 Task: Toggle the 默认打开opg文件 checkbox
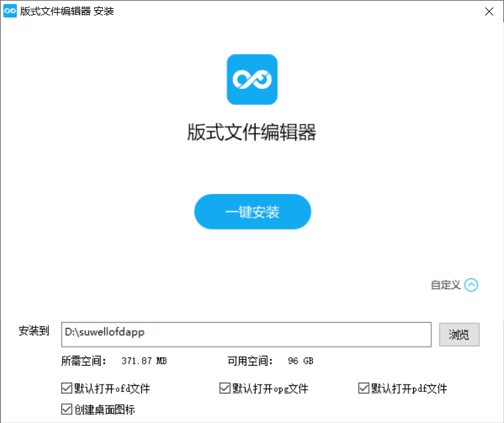225,388
